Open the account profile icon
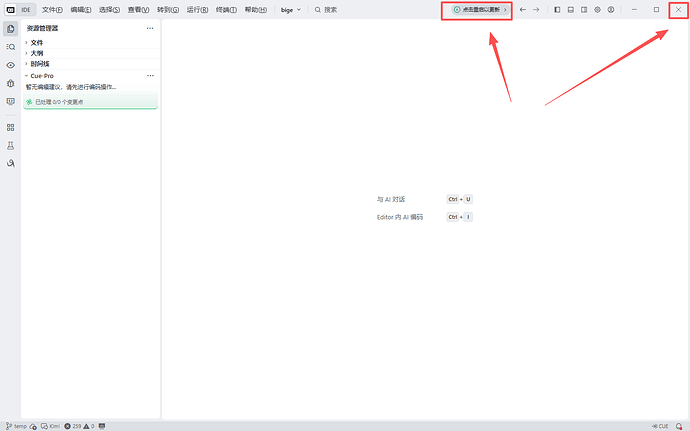The height and width of the screenshot is (431, 690). [x=611, y=10]
